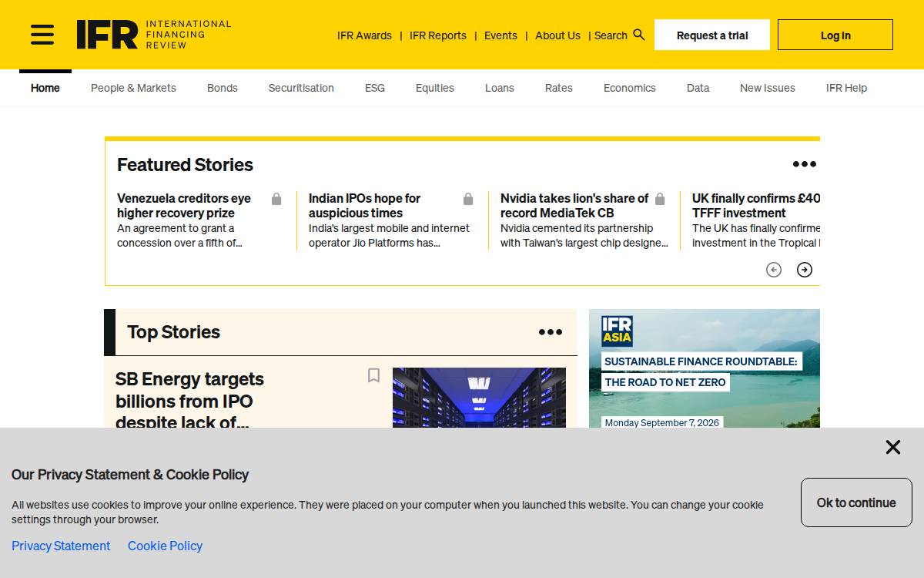Open UK finally confirms TFFF investment story

coord(756,206)
